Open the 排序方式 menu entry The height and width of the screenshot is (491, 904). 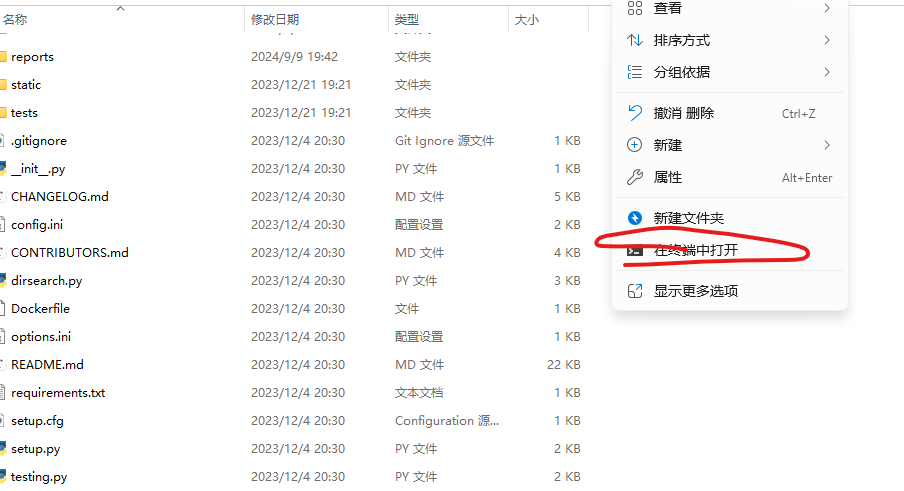click(x=730, y=40)
